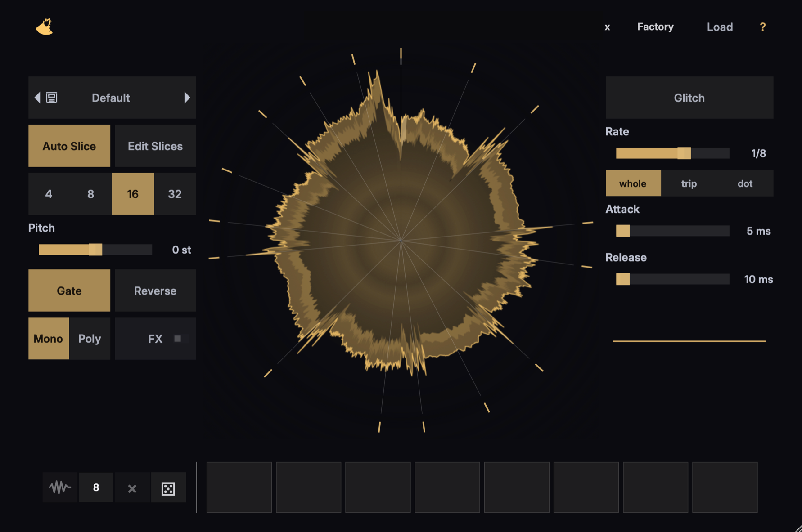This screenshot has height=532, width=802.
Task: Click the 1/8 rate value
Action: (x=758, y=153)
